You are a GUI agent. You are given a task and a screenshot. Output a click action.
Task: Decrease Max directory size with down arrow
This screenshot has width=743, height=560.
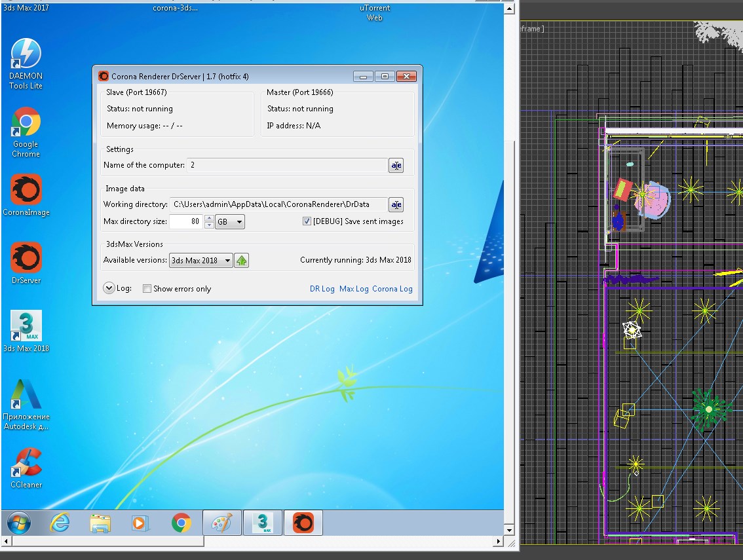pos(209,225)
